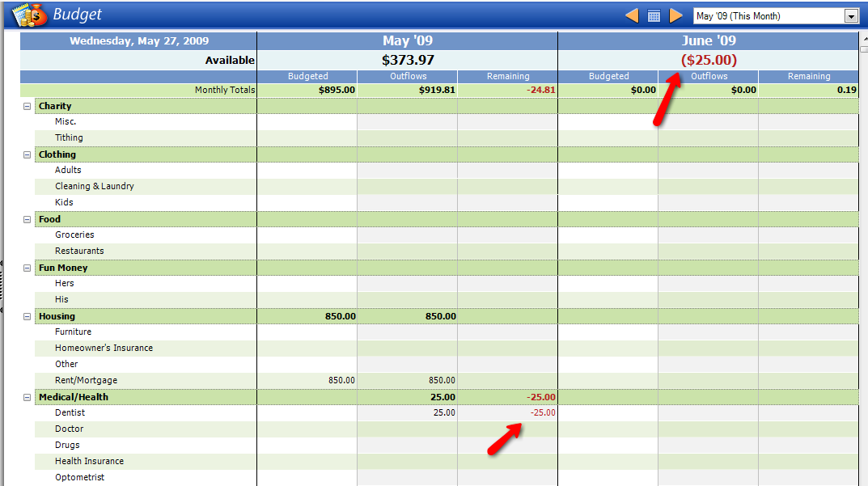Click Housing May budgeted 850.00 total
The image size is (868, 486).
point(341,317)
